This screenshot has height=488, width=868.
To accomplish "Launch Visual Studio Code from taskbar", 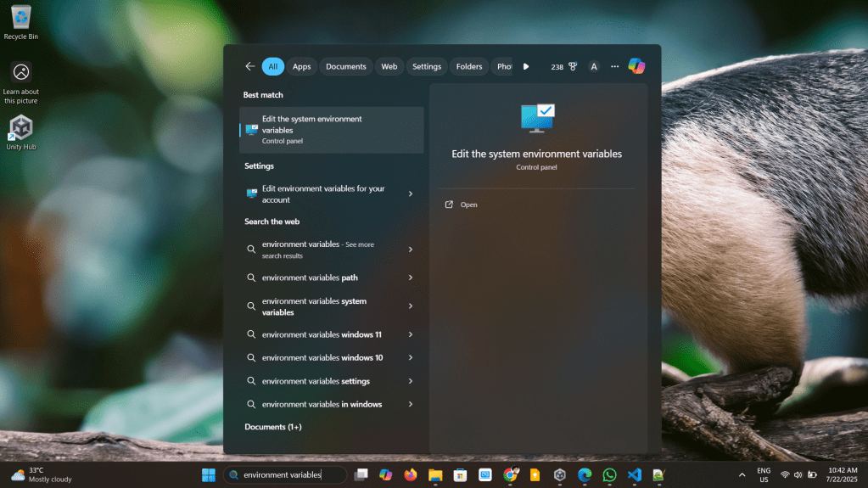I will (634, 475).
